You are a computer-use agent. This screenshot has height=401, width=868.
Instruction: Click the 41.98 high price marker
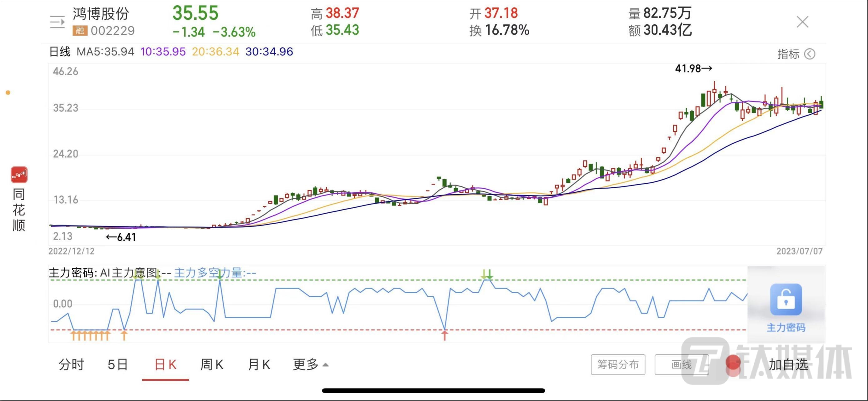[x=693, y=69]
